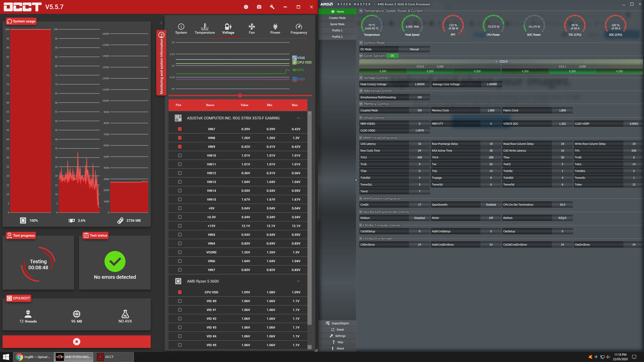The height and width of the screenshot is (362, 644).
Task: Click the OC button in Cores Section
Action: pos(392,56)
